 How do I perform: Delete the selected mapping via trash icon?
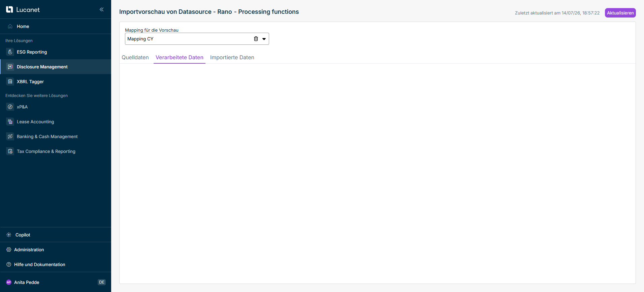[x=256, y=39]
